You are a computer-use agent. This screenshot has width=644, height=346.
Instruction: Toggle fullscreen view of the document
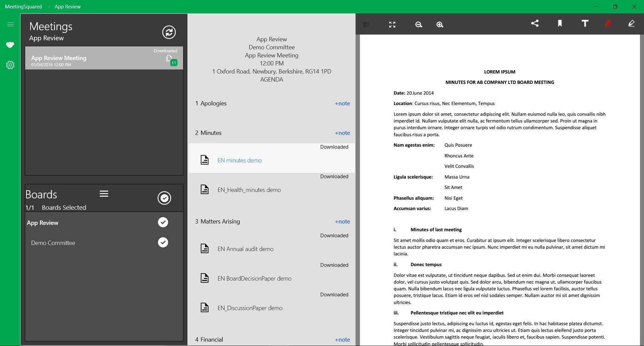[392, 24]
